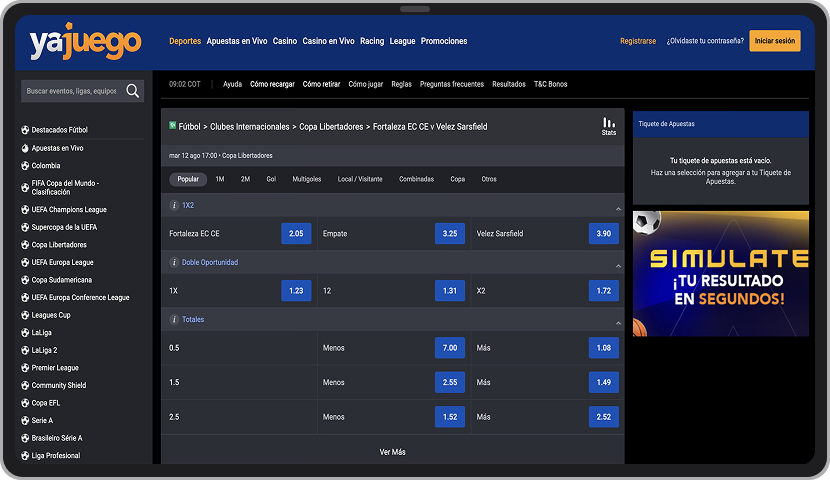Screen dimensions: 830x480
Task: Select Menos 1.5 odds 2.55
Action: [450, 382]
